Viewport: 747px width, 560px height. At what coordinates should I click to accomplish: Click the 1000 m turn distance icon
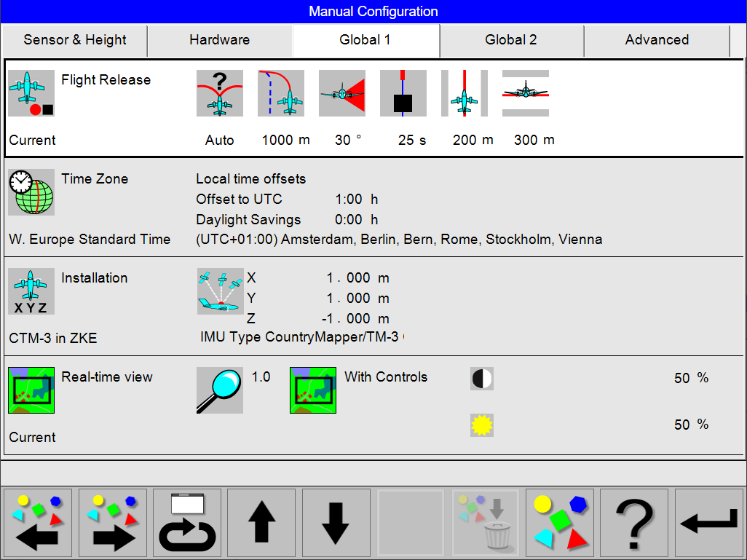pyautogui.click(x=281, y=93)
